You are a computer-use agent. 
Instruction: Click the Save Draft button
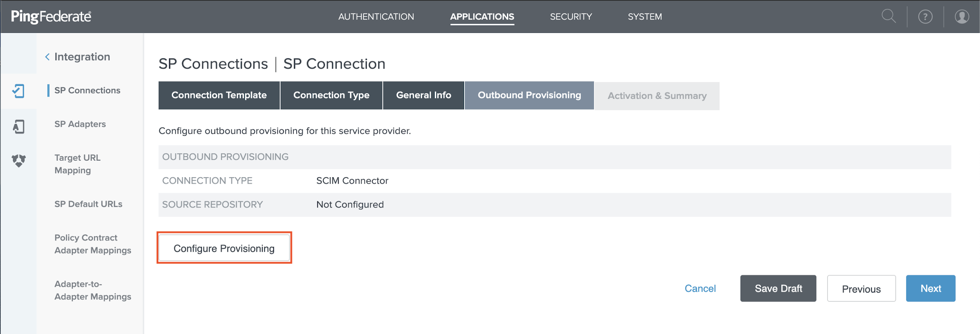tap(778, 289)
